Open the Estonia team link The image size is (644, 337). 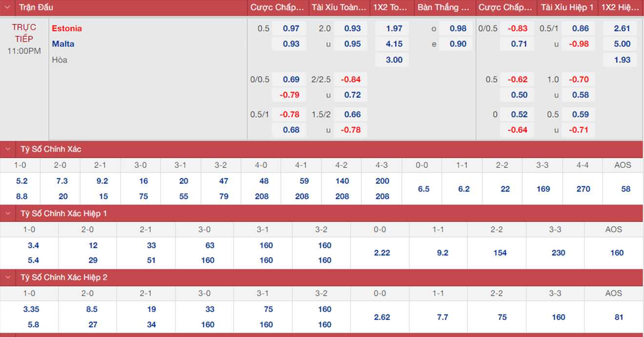point(67,28)
